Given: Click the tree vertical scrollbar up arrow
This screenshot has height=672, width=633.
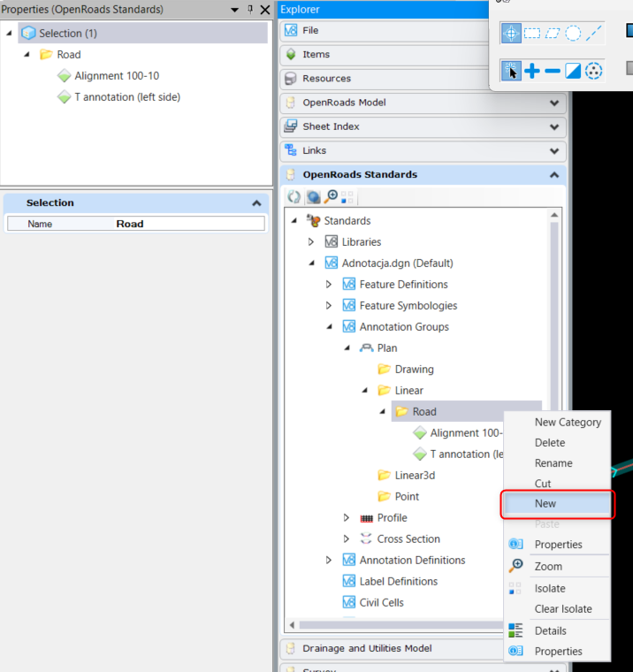Looking at the screenshot, I should (554, 215).
